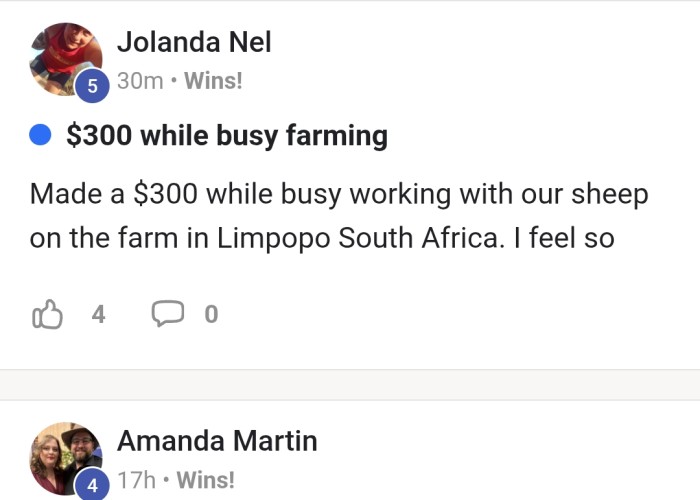The height and width of the screenshot is (500, 700).
Task: Open the Wins! category on Jolanda's post
Action: pos(213,81)
